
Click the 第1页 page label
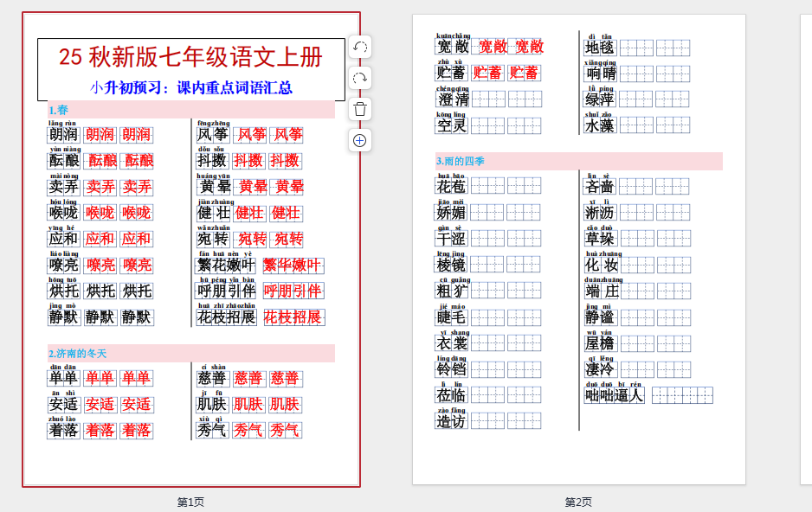(191, 502)
